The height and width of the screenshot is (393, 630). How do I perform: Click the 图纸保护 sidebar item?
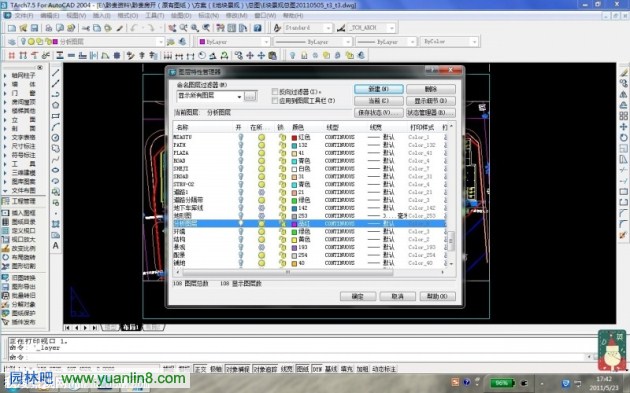(x=23, y=313)
